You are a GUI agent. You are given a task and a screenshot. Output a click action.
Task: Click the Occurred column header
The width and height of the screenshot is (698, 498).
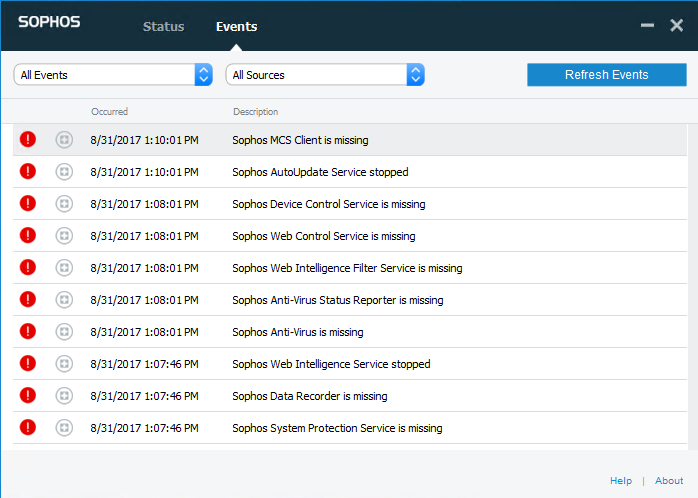[110, 112]
